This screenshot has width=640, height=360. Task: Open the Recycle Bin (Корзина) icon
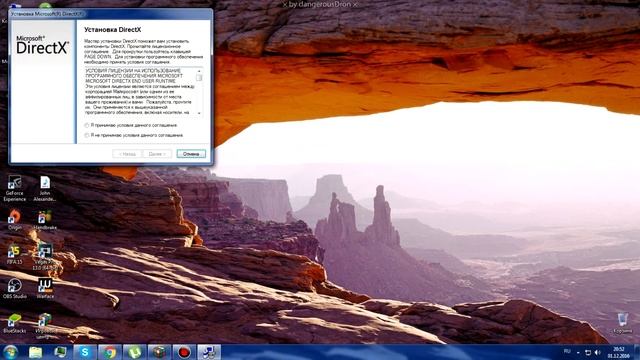[x=622, y=323]
